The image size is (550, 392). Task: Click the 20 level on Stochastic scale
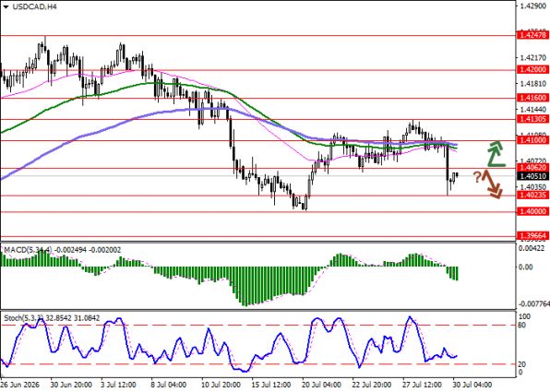521,364
